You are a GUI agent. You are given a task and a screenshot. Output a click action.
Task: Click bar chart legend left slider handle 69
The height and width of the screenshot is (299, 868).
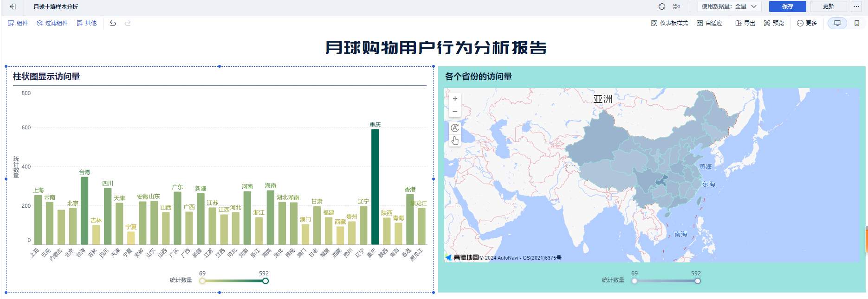(202, 281)
